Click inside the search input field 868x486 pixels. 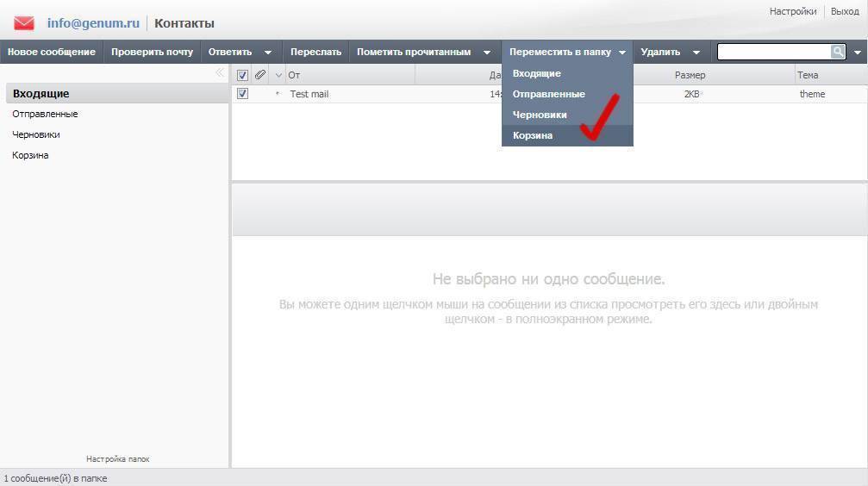pyautogui.click(x=773, y=53)
